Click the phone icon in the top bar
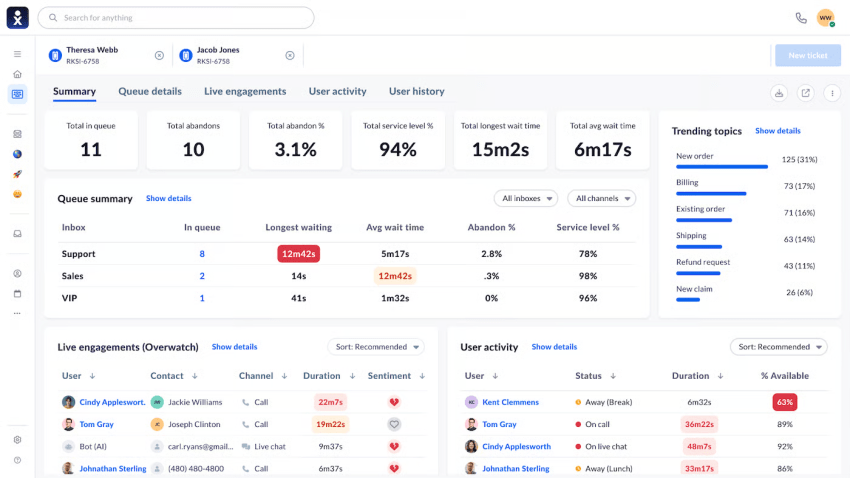The width and height of the screenshot is (850, 478). [x=800, y=18]
